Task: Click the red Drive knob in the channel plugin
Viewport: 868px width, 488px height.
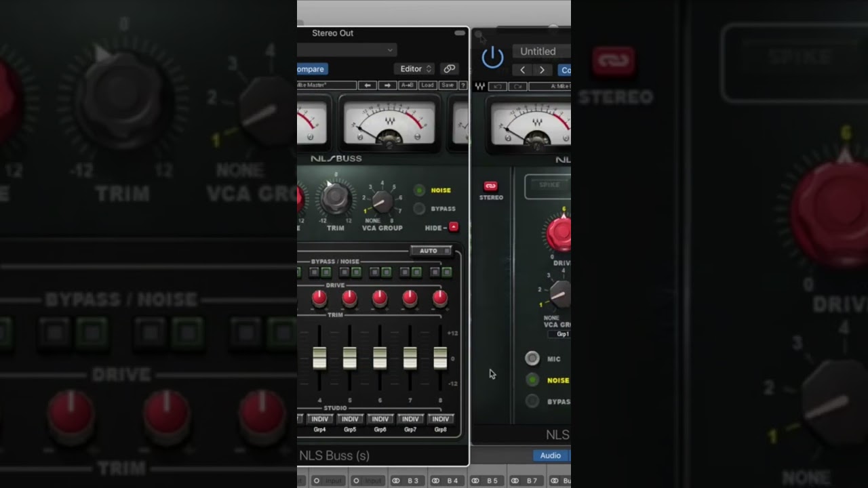Action: pos(560,234)
